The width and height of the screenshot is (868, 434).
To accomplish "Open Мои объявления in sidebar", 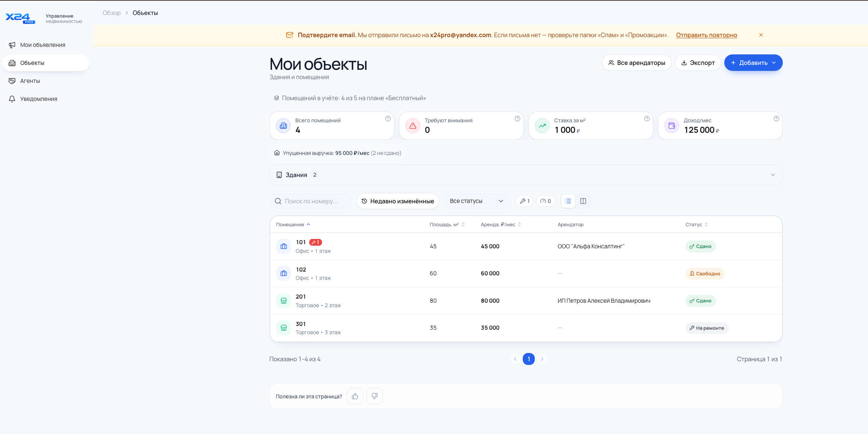I will coord(46,45).
